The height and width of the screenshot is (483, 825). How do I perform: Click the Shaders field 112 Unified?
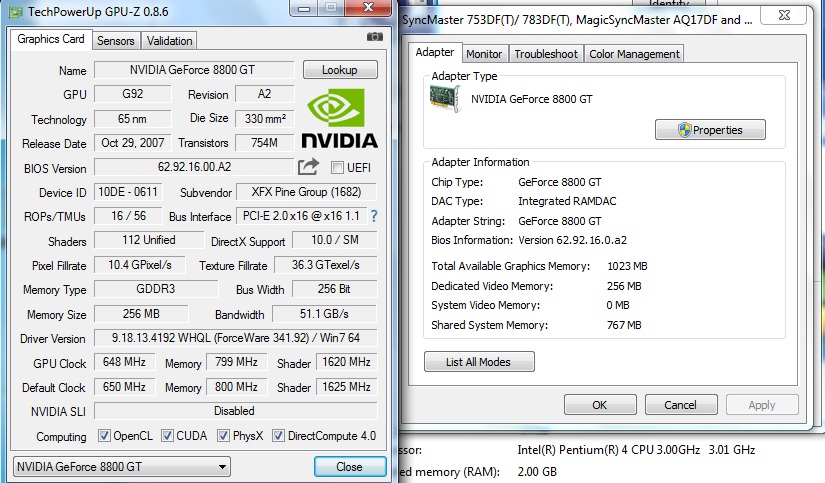[149, 240]
